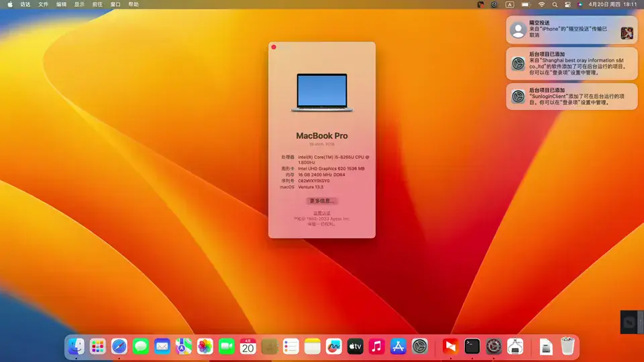Viewport: 644px width, 362px height.
Task: Click the date and time 4月20日 周四 18:11
Action: (x=612, y=5)
